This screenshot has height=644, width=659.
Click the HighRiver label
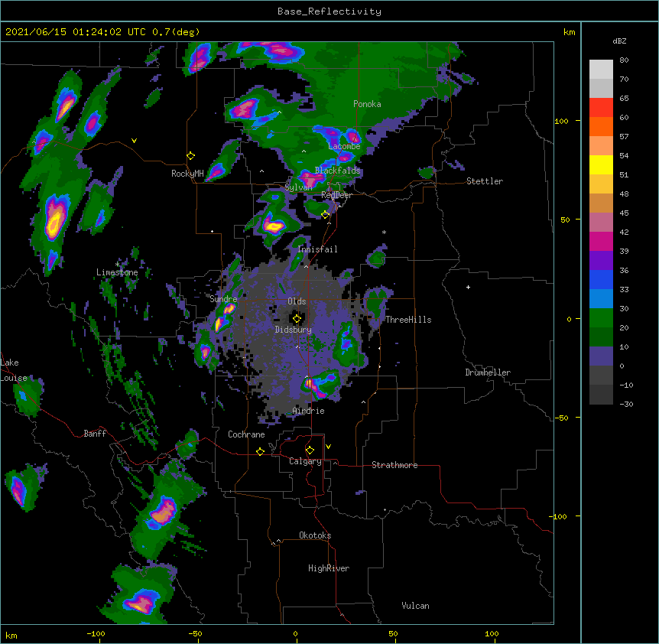click(329, 568)
